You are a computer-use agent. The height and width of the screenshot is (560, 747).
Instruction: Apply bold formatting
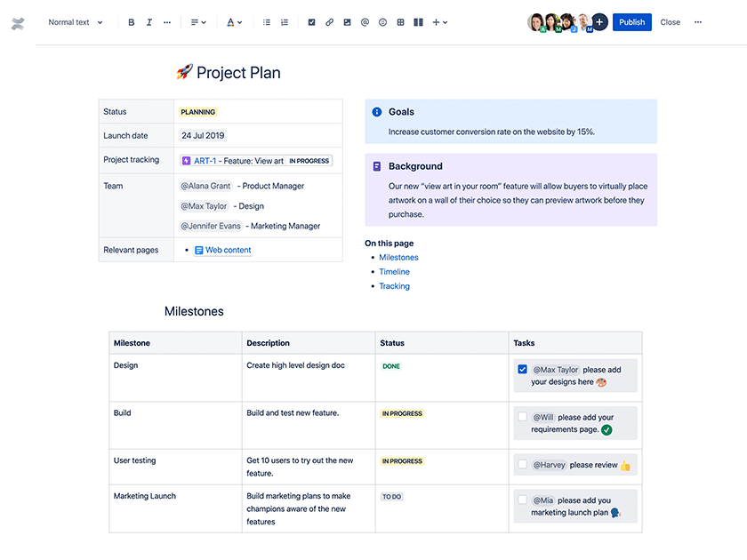point(132,22)
